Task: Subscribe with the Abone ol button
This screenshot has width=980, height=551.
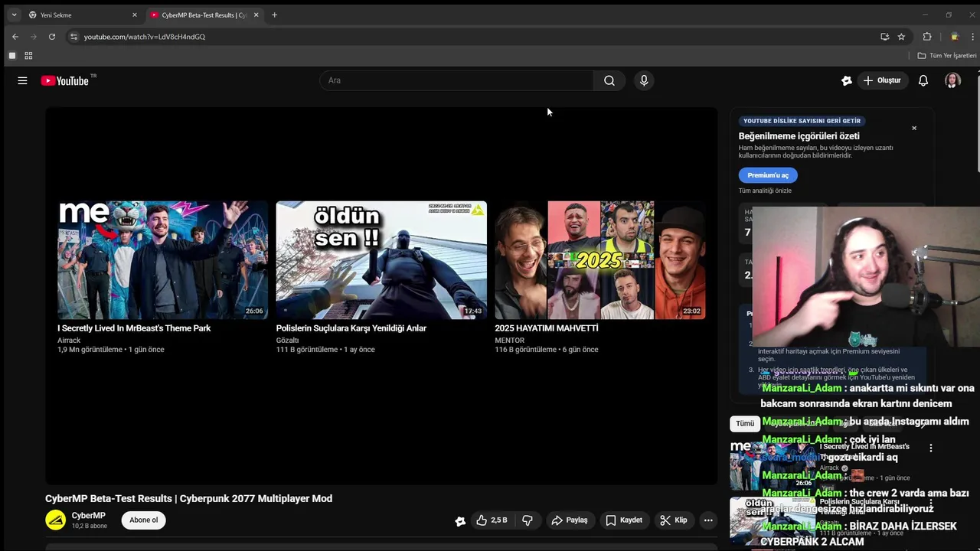Action: 143,520
